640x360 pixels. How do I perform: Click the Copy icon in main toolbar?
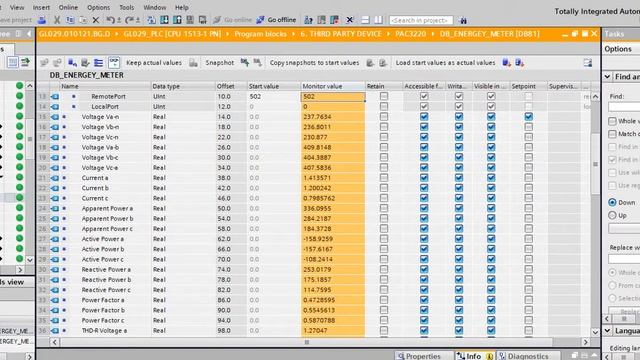click(x=70, y=20)
